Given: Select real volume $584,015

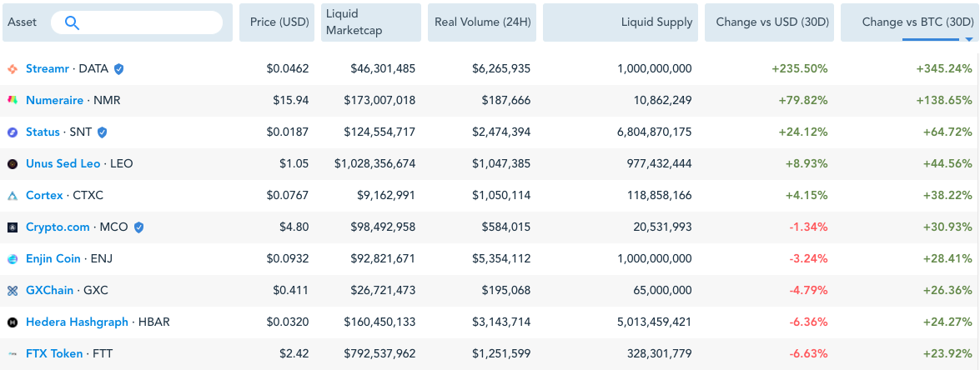Looking at the screenshot, I should tap(506, 227).
